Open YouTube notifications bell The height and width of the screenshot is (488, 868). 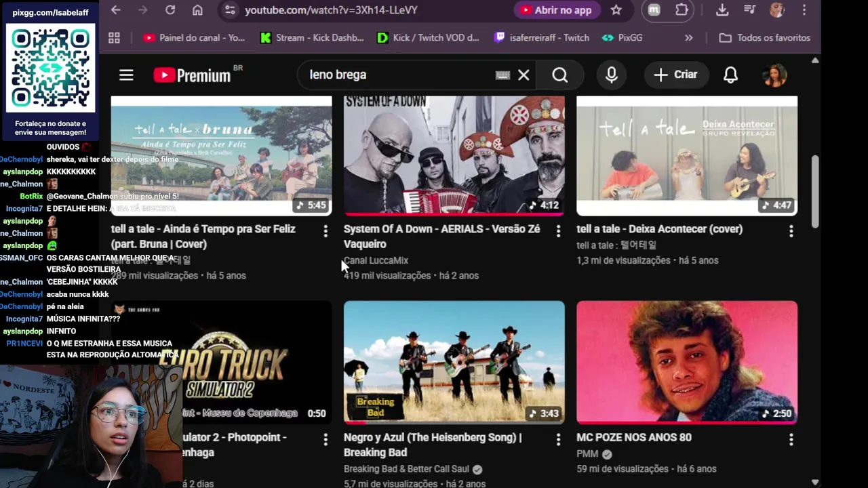tap(730, 75)
